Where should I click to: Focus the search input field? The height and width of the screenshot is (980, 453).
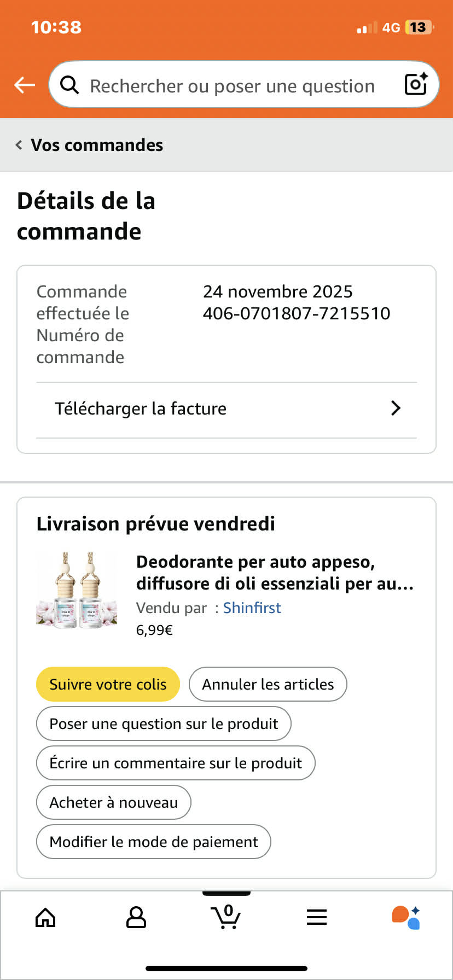point(233,86)
